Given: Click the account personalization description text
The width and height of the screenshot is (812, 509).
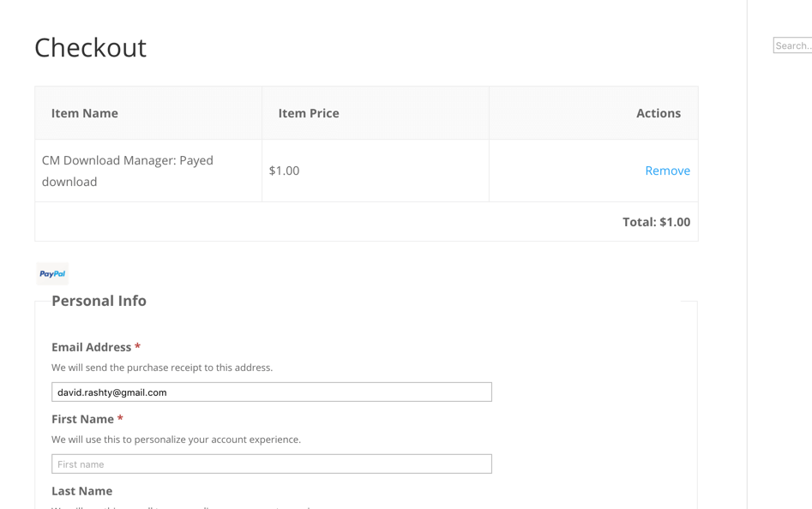Looking at the screenshot, I should (176, 440).
